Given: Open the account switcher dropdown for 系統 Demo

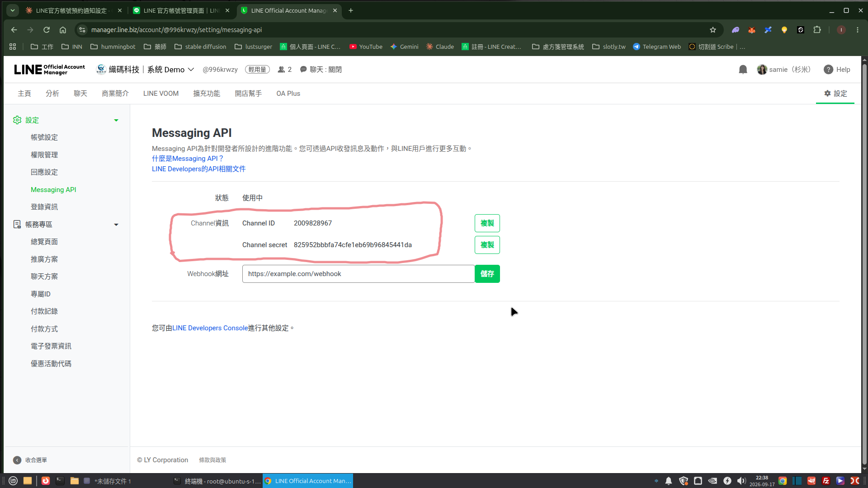Looking at the screenshot, I should [191, 70].
